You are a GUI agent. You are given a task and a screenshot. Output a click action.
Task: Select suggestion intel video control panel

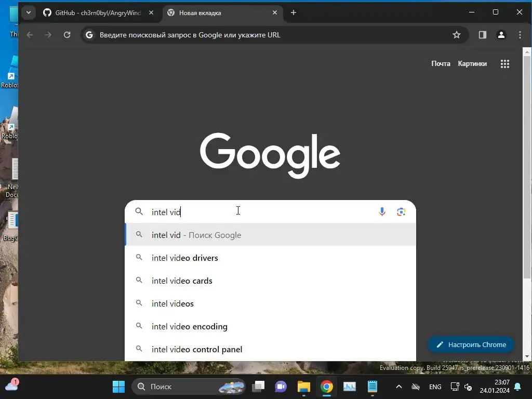270,349
